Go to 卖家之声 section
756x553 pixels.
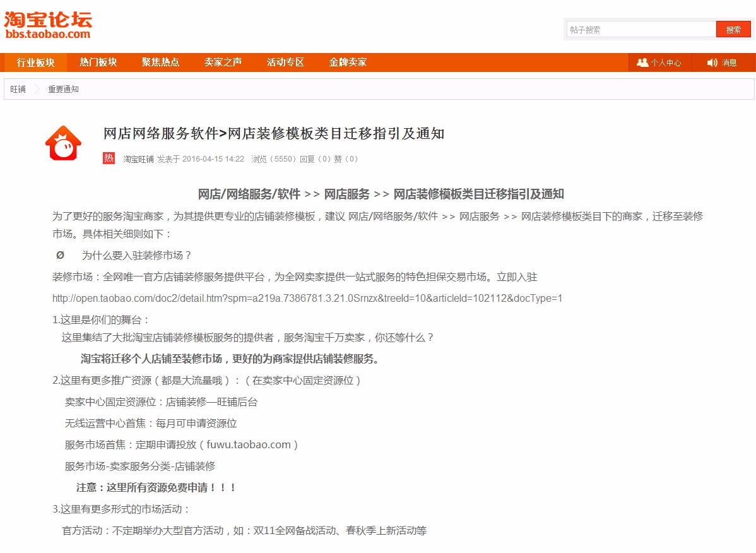click(223, 62)
